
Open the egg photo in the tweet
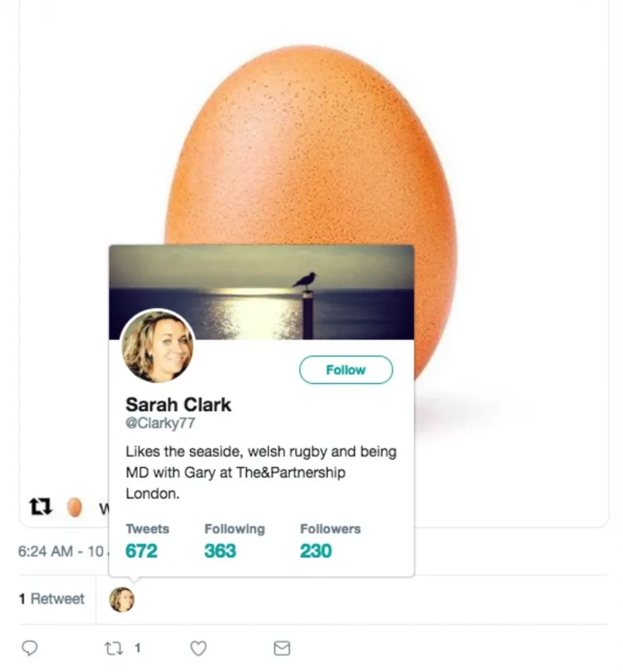coord(309,144)
